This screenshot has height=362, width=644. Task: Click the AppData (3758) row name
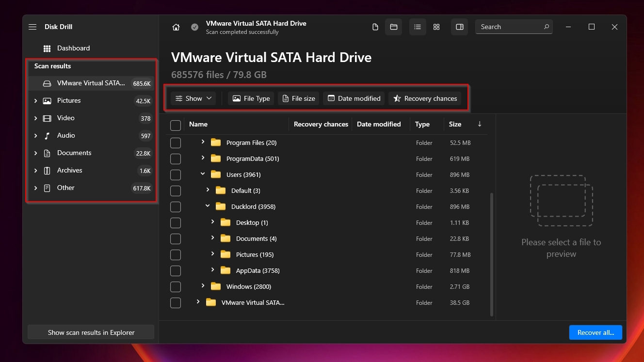click(258, 270)
